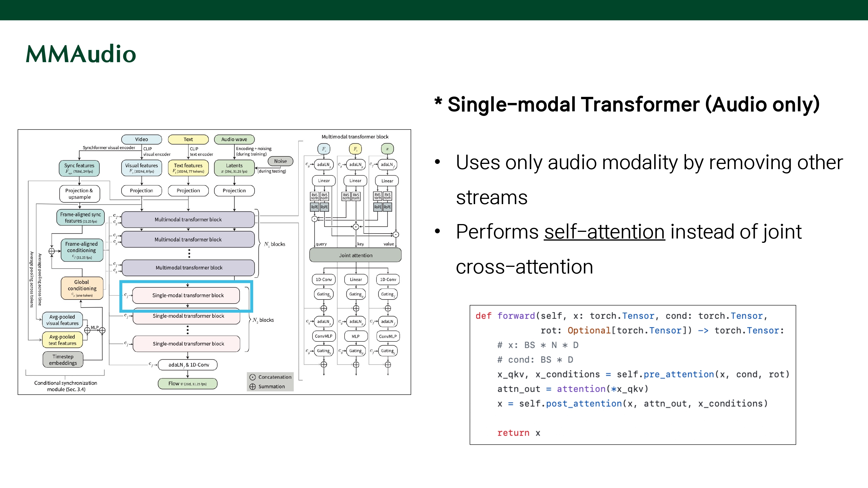Click the Noise node
This screenshot has width=868, height=488.
coord(280,161)
